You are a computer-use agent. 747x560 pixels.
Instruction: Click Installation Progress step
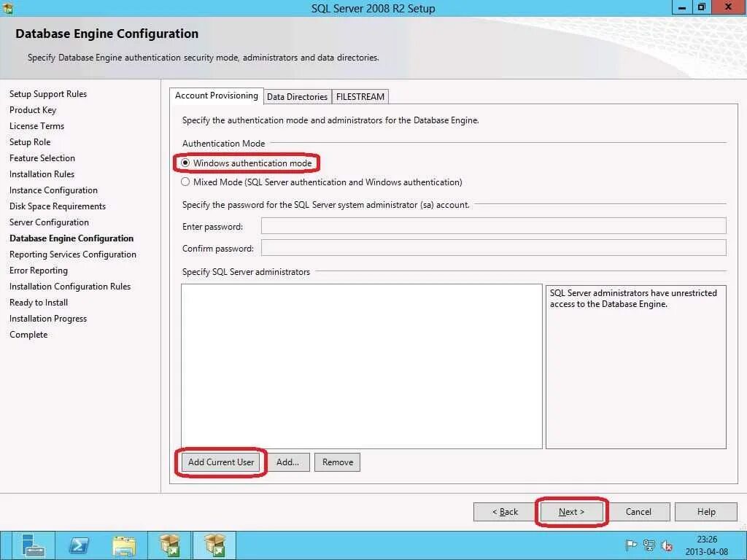tap(48, 319)
